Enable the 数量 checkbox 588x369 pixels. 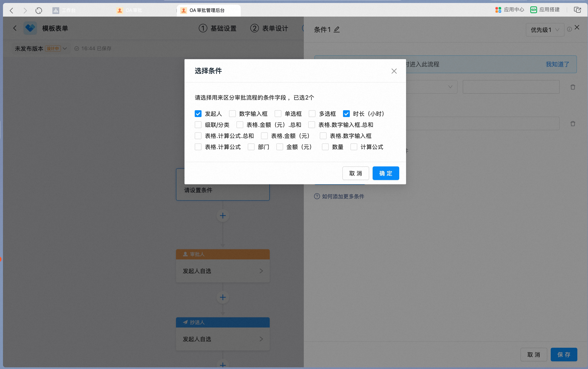(325, 147)
